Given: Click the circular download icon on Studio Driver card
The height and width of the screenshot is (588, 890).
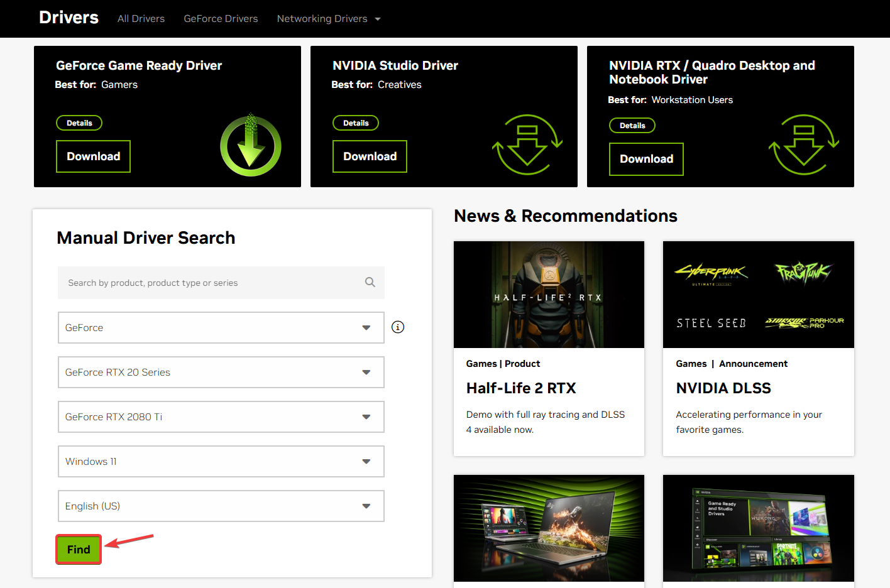Looking at the screenshot, I should click(x=528, y=145).
